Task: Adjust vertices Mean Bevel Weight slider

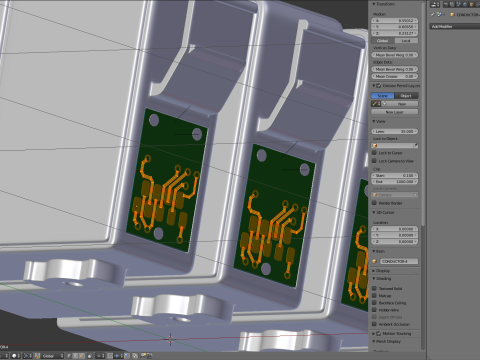Action: (395, 55)
